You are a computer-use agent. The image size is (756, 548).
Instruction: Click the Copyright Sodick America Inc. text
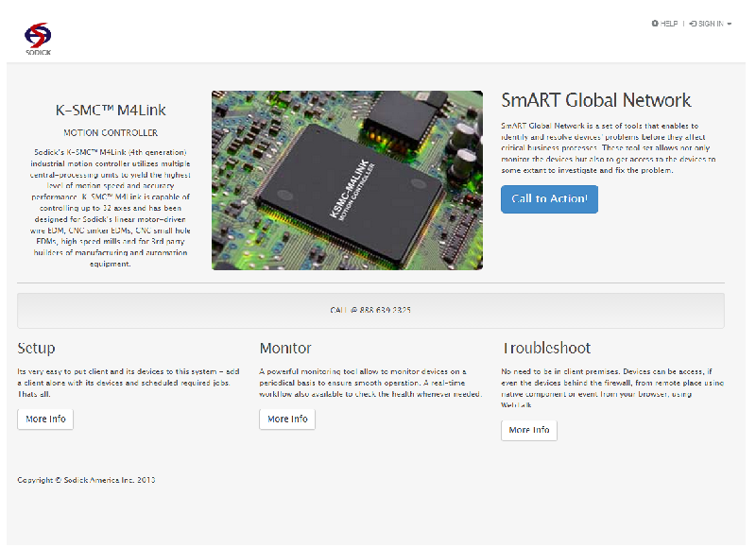click(86, 480)
